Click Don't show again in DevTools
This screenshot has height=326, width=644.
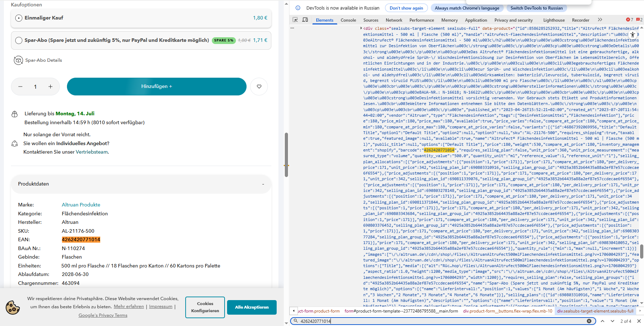pos(406,8)
